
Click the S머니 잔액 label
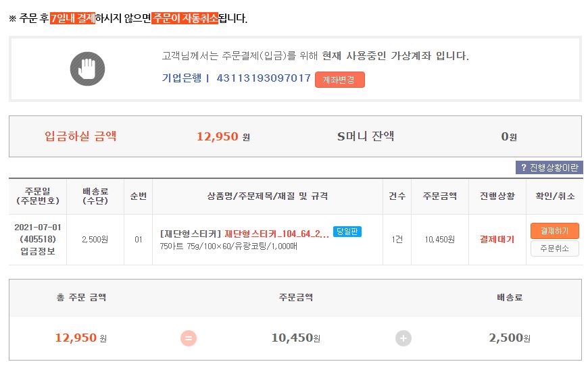[366, 136]
